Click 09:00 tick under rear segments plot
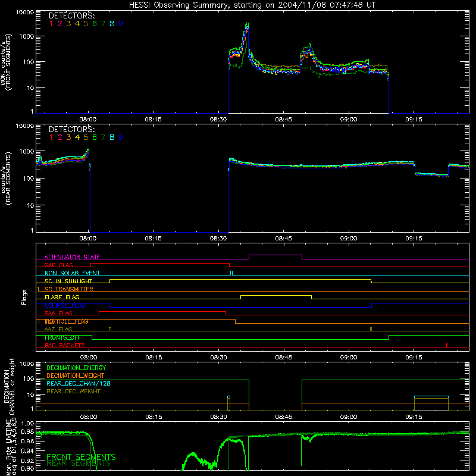Screen dimensions: 476x476 (349, 239)
